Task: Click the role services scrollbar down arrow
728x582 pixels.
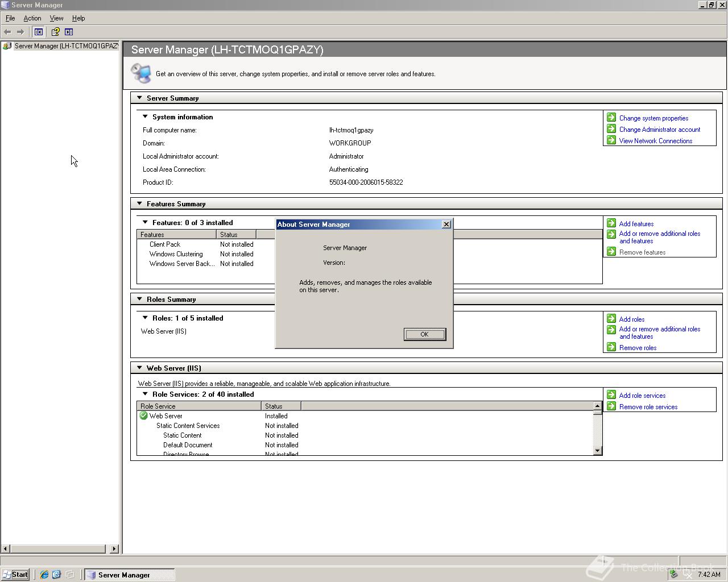Action: tap(597, 451)
